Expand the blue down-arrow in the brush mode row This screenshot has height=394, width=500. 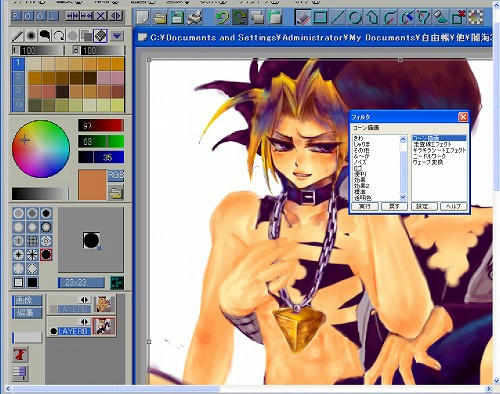[x=117, y=35]
